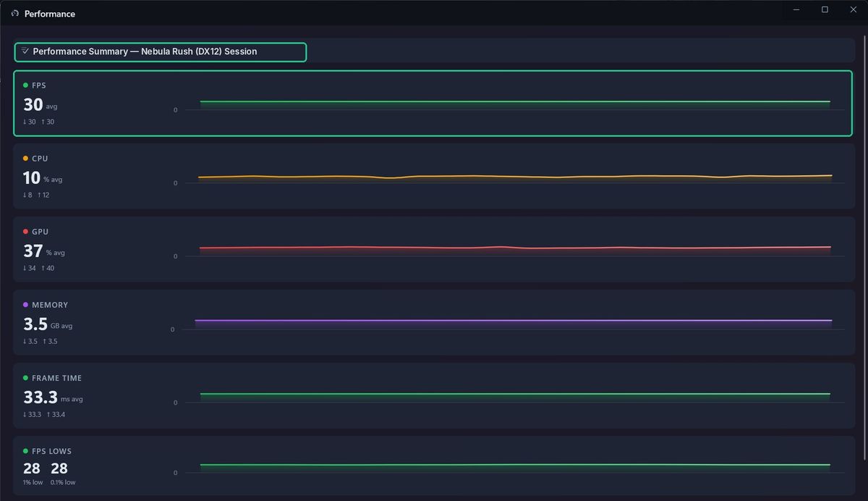Click the Performance gauge icon in title bar
Screen dimensions: 868x501
click(15, 13)
